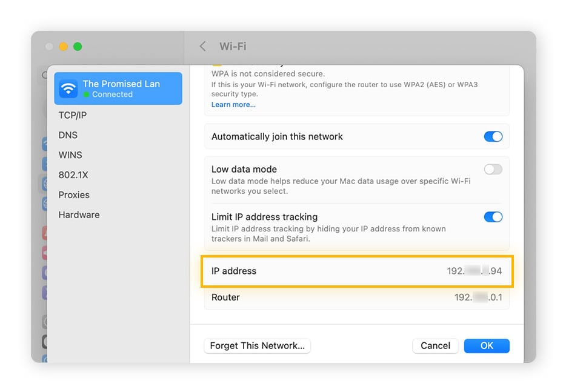The height and width of the screenshot is (392, 566).
Task: Open the Learn more link about WPA security
Action: point(233,104)
